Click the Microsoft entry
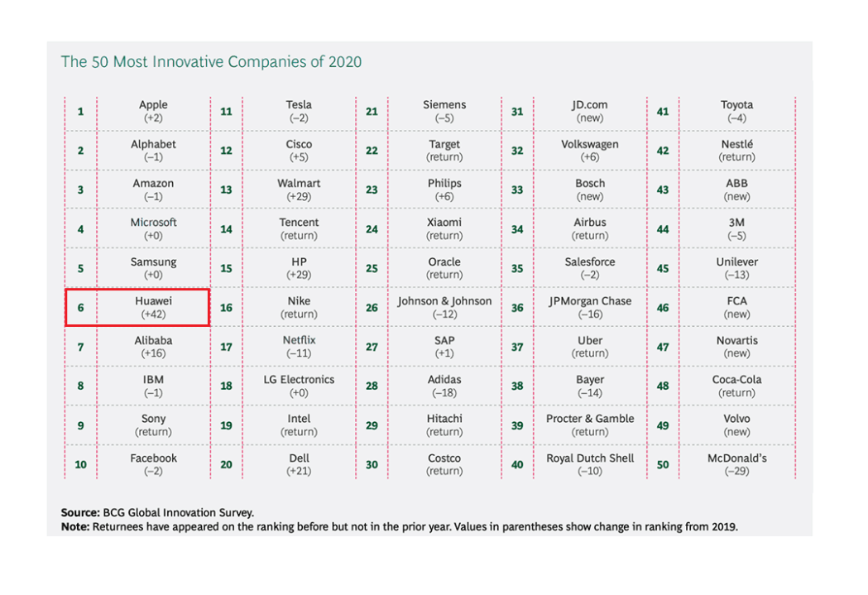 click(x=153, y=223)
